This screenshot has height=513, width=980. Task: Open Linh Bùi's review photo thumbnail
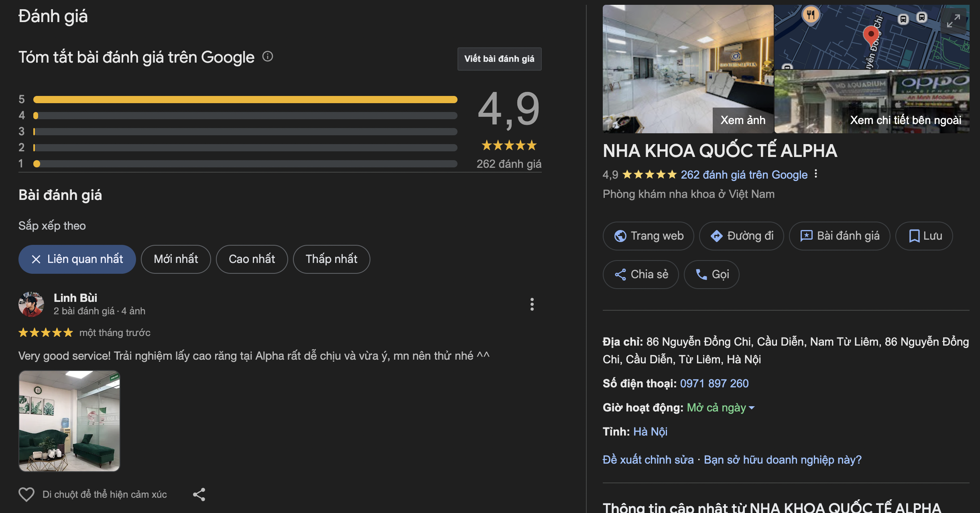[69, 421]
